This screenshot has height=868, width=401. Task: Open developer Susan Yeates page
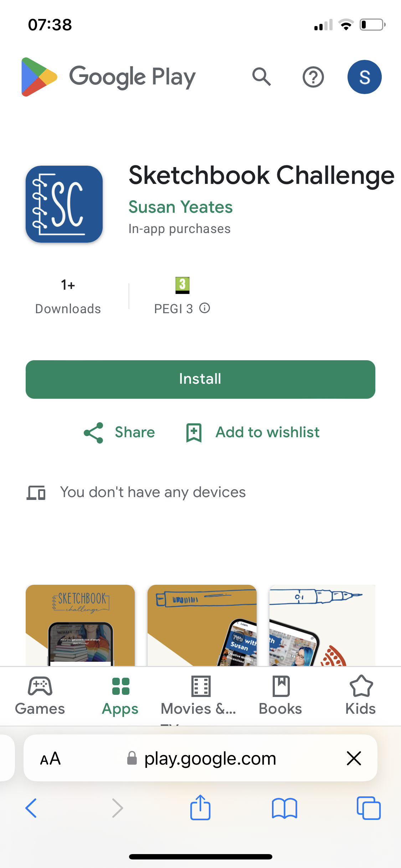(180, 207)
